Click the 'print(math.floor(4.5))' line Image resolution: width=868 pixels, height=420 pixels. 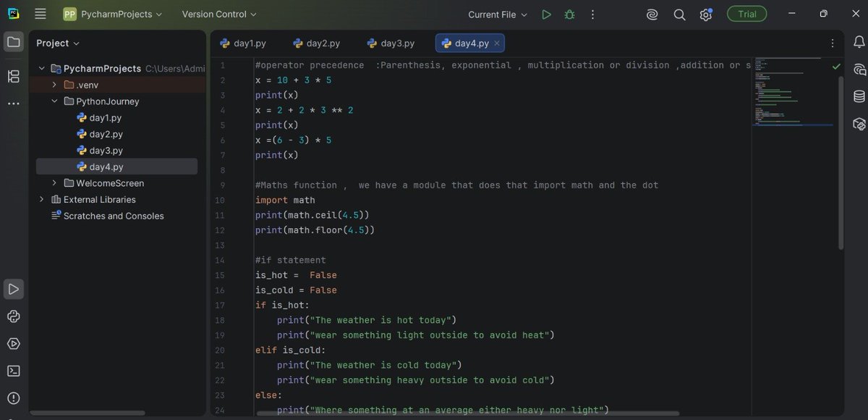(x=315, y=230)
